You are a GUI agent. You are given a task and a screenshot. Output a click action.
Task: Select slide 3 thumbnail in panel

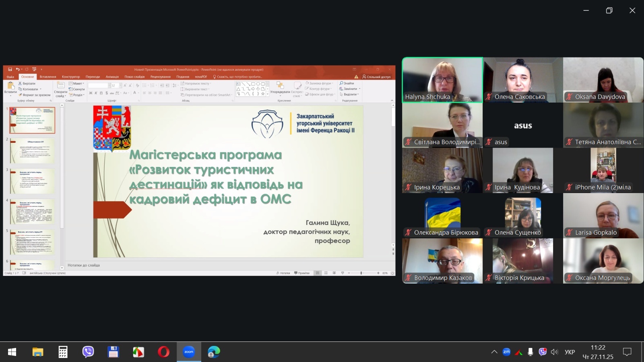click(32, 181)
